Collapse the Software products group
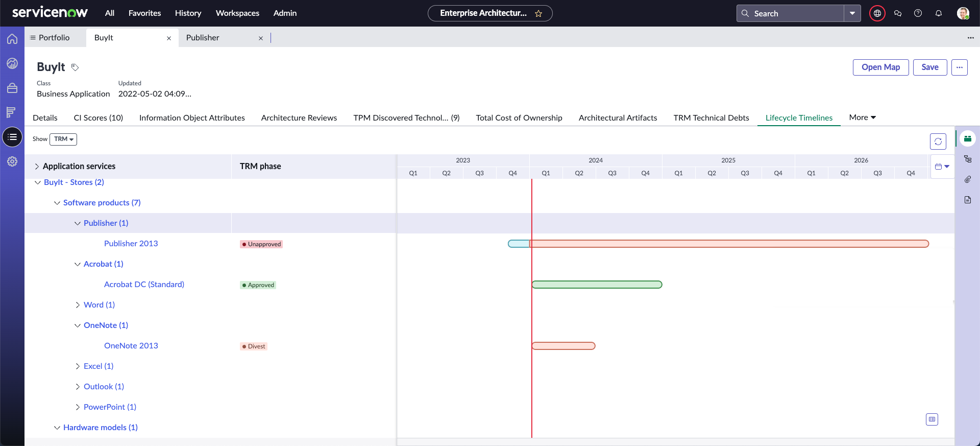 [57, 203]
